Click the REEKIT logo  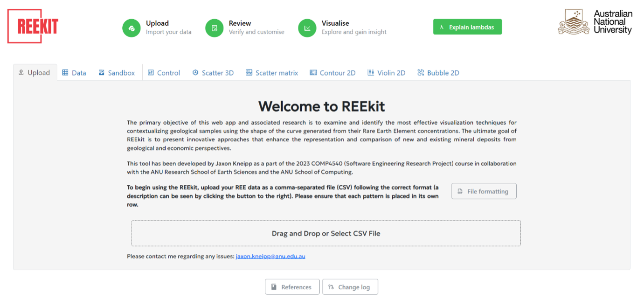point(33,26)
